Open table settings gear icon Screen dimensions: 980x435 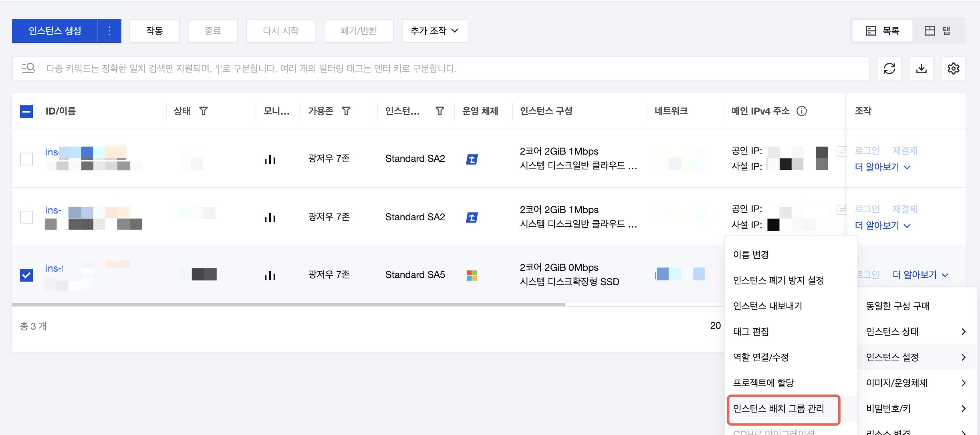pyautogui.click(x=953, y=68)
